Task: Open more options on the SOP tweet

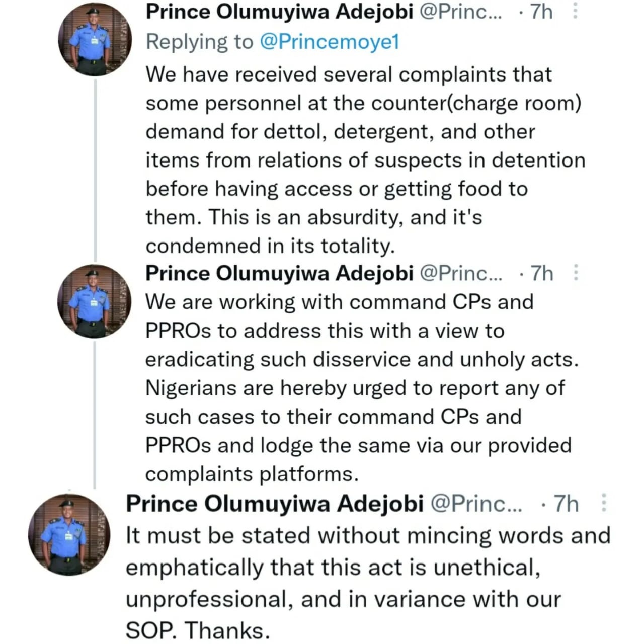Action: click(x=604, y=503)
